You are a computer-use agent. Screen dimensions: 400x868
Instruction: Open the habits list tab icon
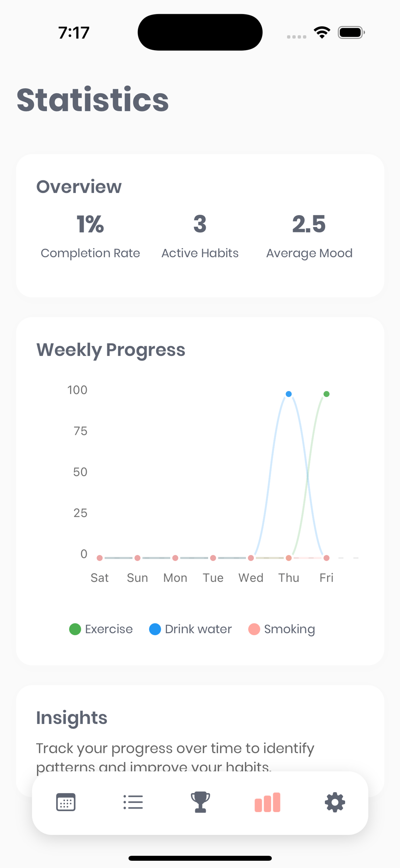pos(133,802)
